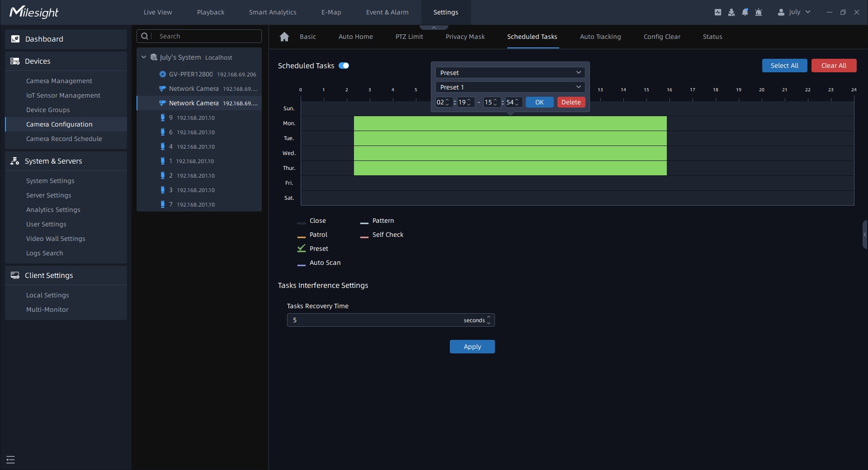
Task: Click the home icon beside Basic
Action: pyautogui.click(x=284, y=37)
